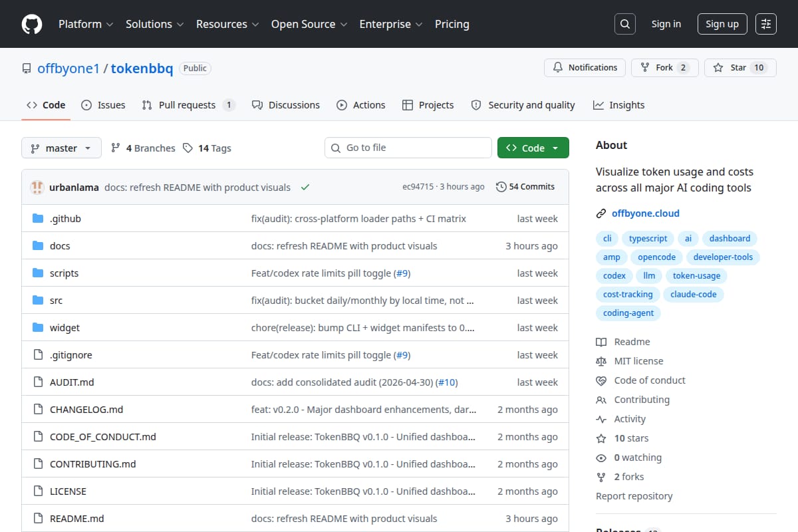The height and width of the screenshot is (532, 798).
Task: Open the CODE_OF_CONDUCT.md file
Action: coord(103,437)
